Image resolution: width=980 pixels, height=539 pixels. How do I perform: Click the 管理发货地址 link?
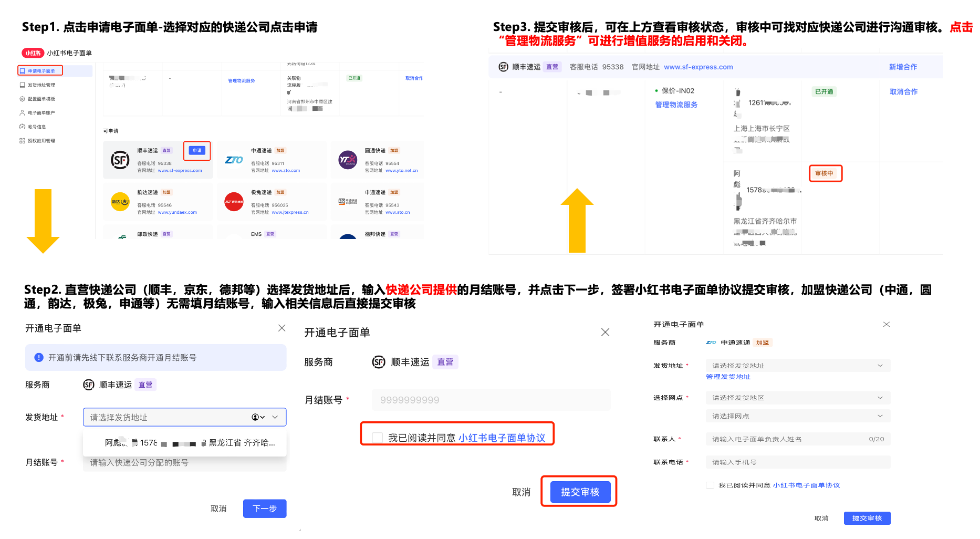728,377
